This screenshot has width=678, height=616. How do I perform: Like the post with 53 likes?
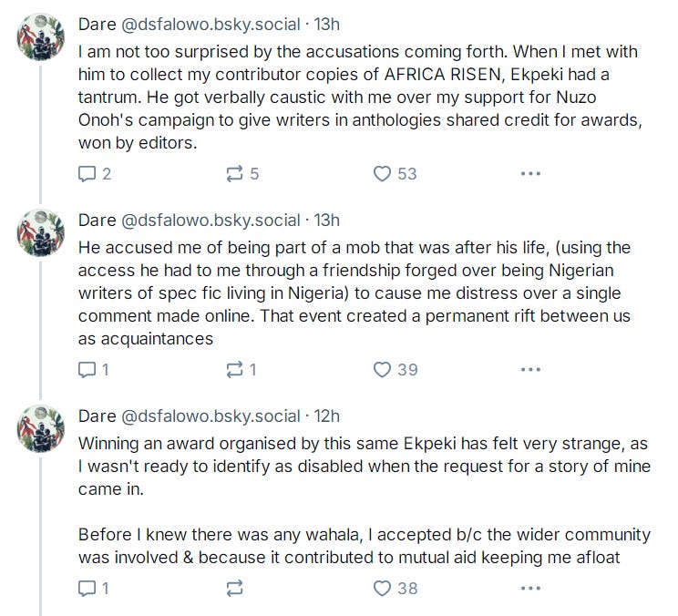(383, 173)
